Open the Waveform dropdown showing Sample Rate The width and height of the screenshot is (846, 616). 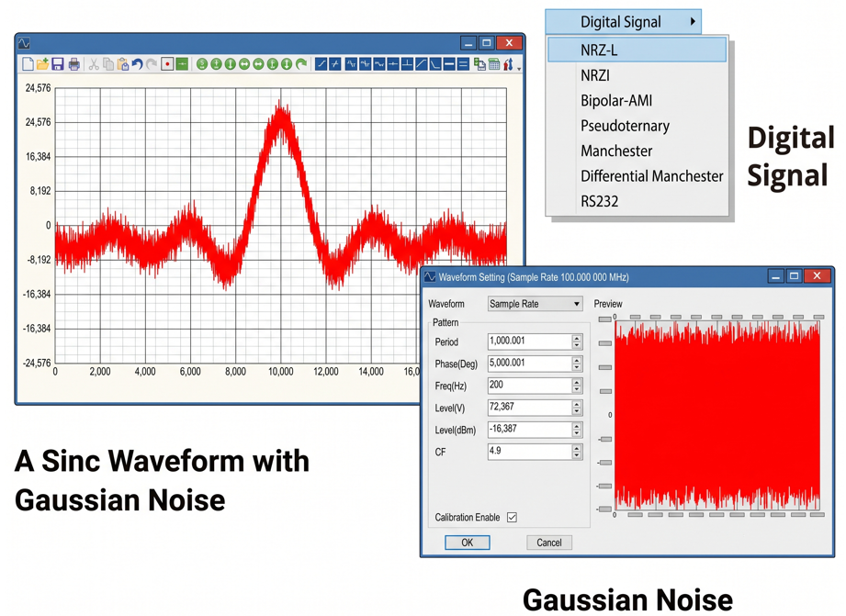pos(536,304)
